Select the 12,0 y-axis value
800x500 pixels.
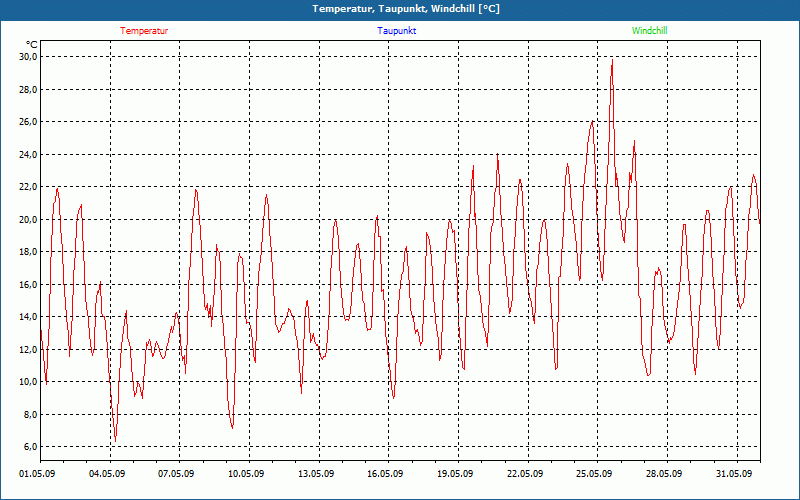point(28,349)
